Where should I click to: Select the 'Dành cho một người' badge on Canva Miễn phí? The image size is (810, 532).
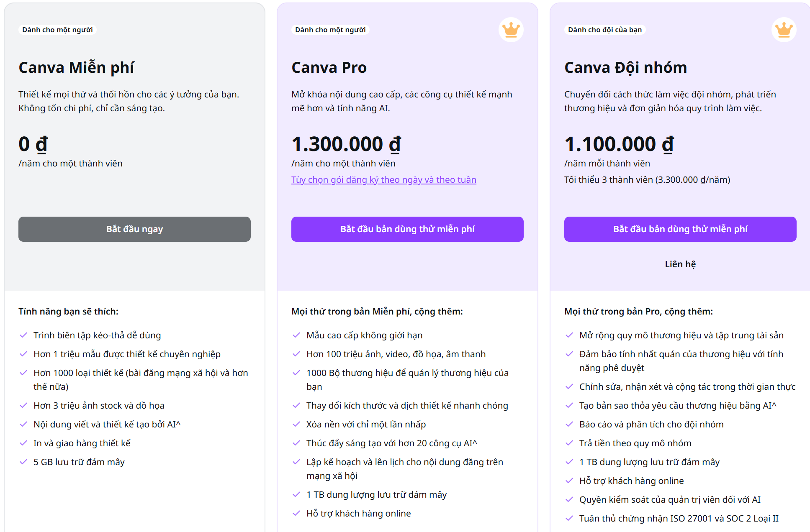click(x=59, y=29)
